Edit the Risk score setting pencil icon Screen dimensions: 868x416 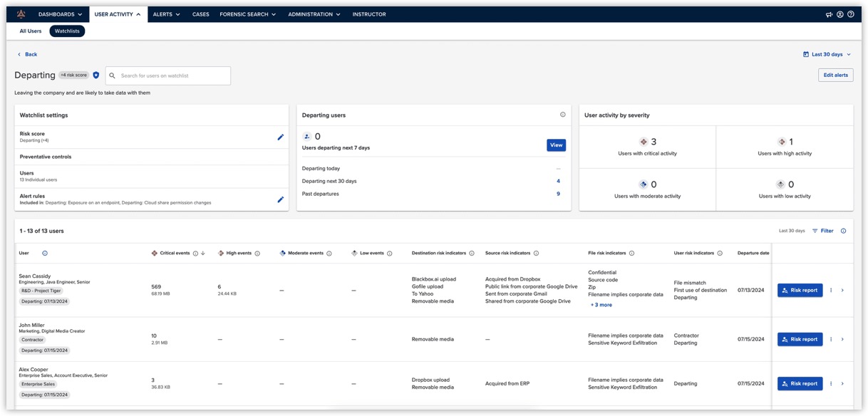pyautogui.click(x=280, y=137)
